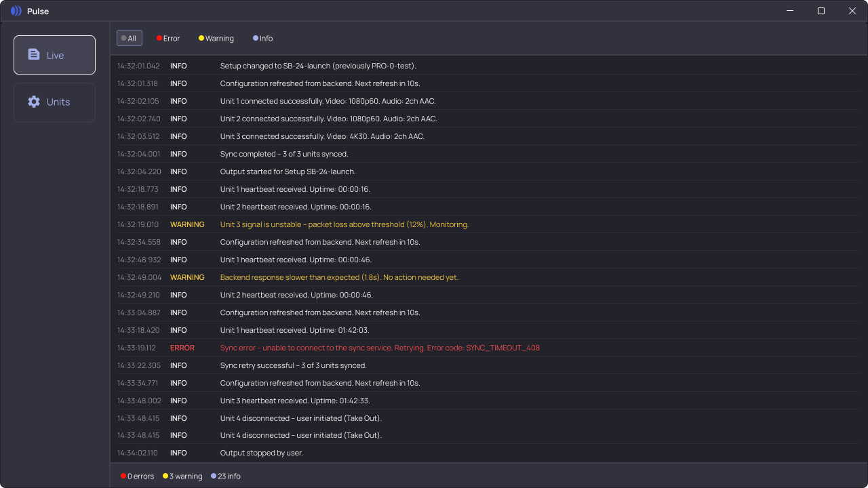
Task: Filter logs by Info level
Action: coord(263,39)
